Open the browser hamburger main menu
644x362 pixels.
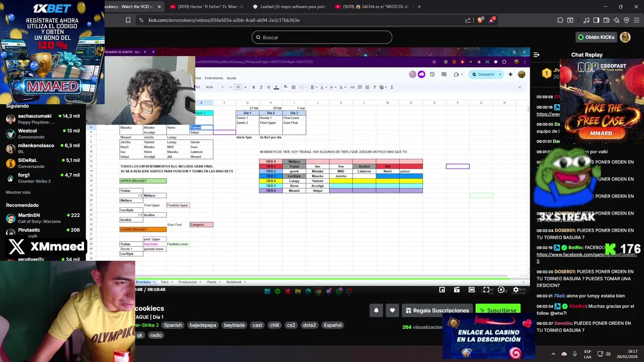click(636, 20)
